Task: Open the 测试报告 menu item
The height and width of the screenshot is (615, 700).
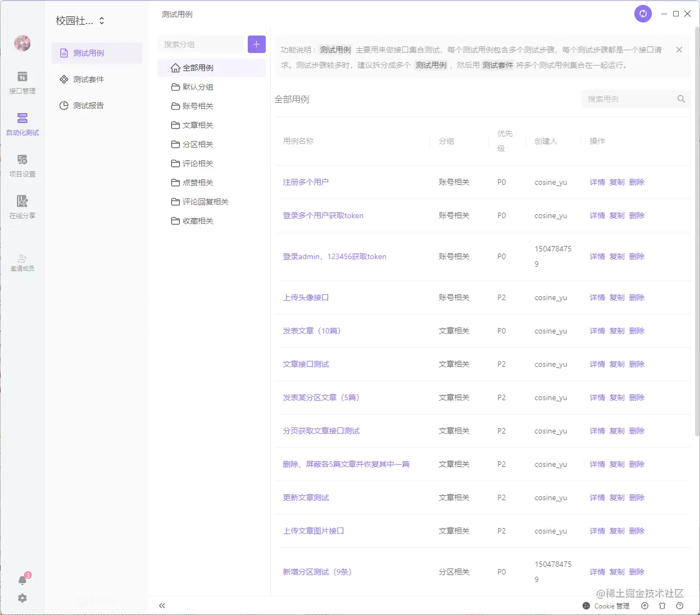Action: 97,106
